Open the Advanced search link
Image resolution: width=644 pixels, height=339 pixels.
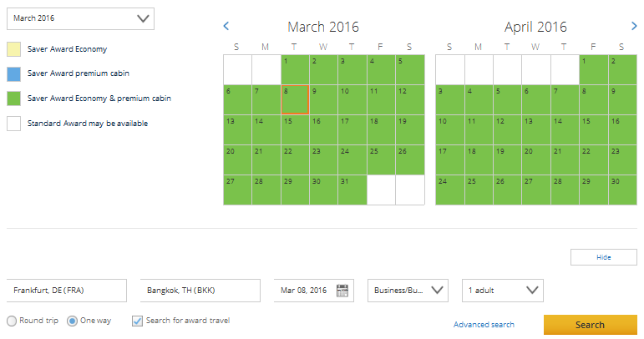[484, 324]
